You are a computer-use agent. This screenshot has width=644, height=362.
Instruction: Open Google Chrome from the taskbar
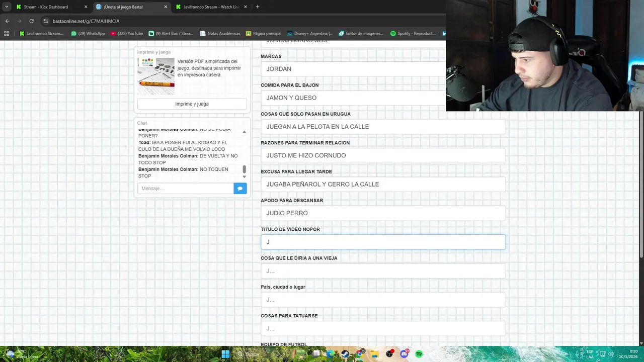[x=359, y=354]
